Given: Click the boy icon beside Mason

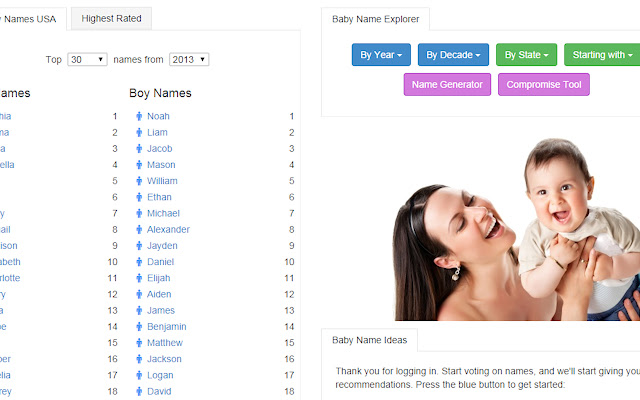Looking at the screenshot, I should coord(139,165).
